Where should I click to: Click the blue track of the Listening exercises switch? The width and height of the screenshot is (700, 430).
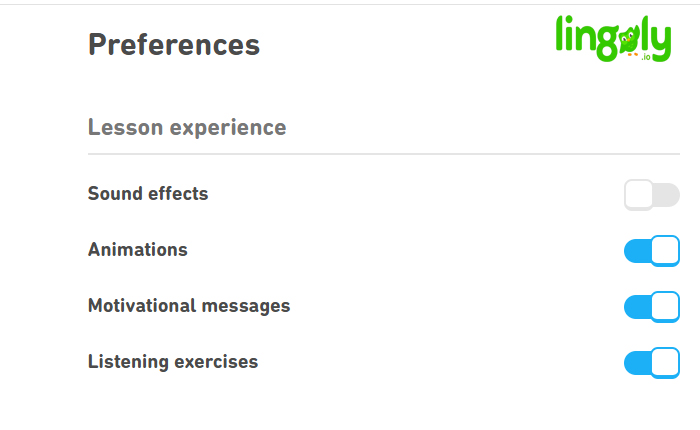[638, 363]
